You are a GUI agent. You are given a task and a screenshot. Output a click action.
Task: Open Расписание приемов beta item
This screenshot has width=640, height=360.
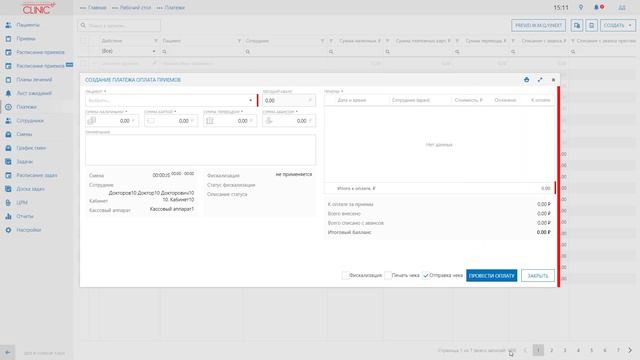(x=40, y=66)
